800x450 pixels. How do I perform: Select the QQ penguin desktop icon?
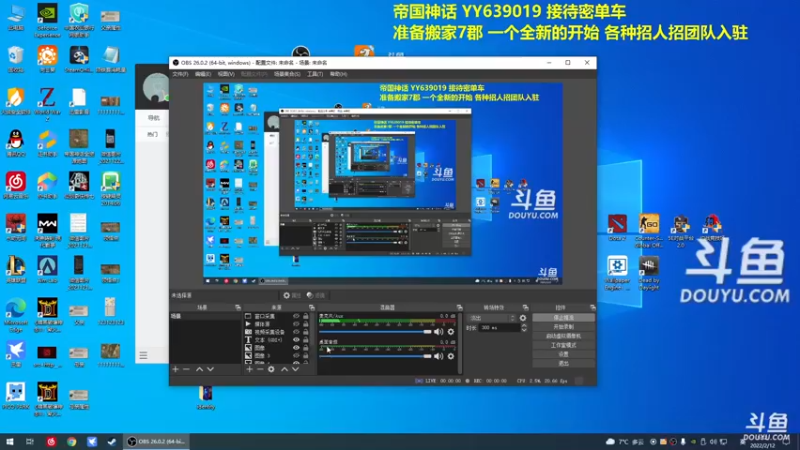tap(16, 143)
